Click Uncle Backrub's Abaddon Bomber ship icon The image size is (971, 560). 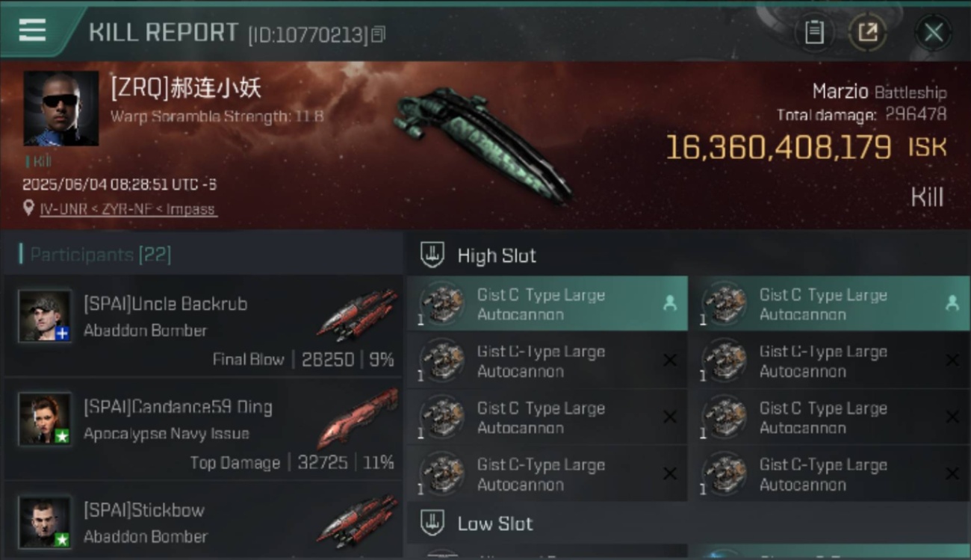(x=357, y=314)
